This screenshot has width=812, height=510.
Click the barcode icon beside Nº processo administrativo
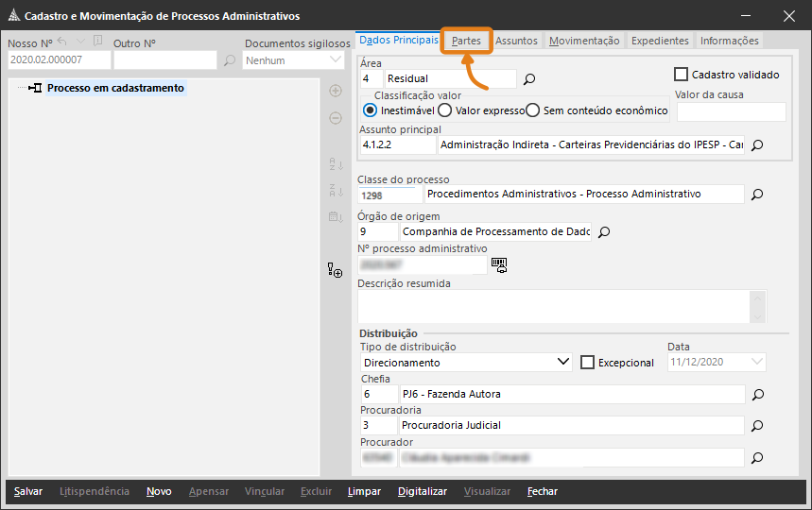(498, 265)
